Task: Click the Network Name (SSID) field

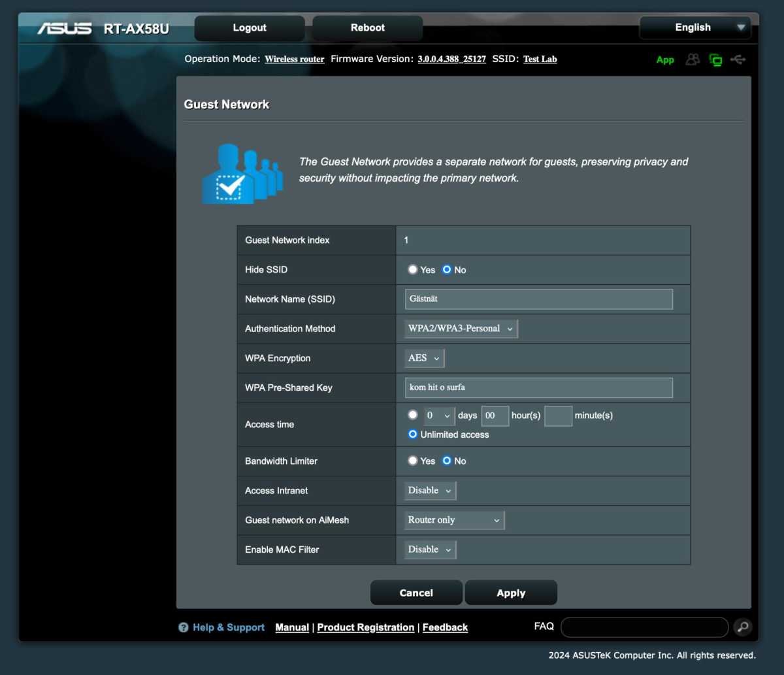Action: 539,299
